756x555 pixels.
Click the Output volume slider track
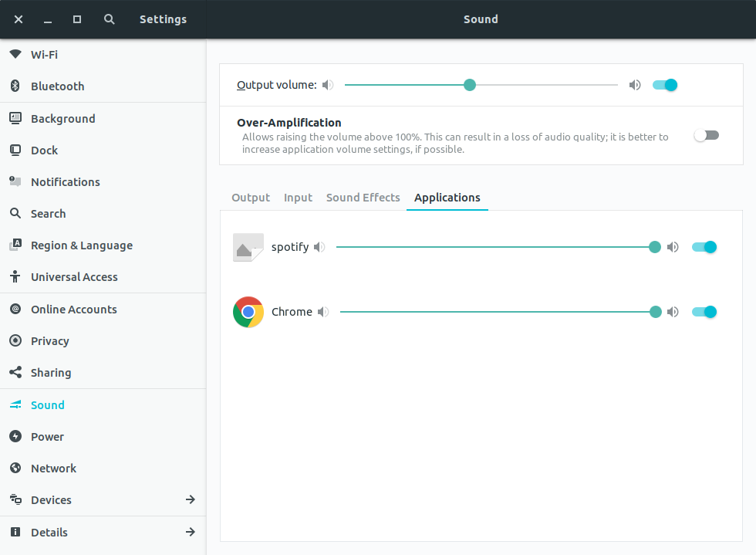481,85
